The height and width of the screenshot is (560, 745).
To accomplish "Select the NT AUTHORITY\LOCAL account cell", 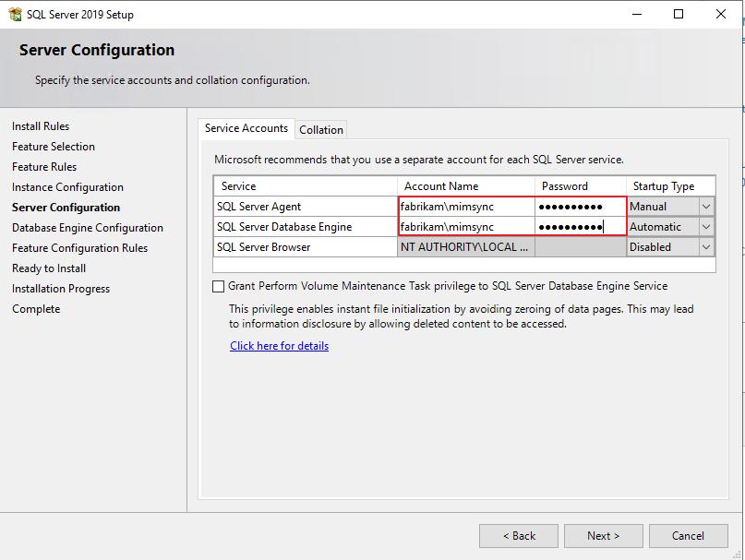I will point(466,247).
